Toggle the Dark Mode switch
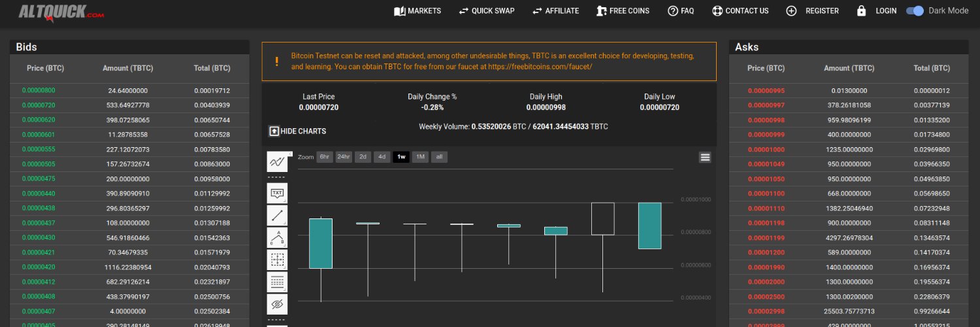Viewport: 980px width, 327px height. [x=915, y=11]
